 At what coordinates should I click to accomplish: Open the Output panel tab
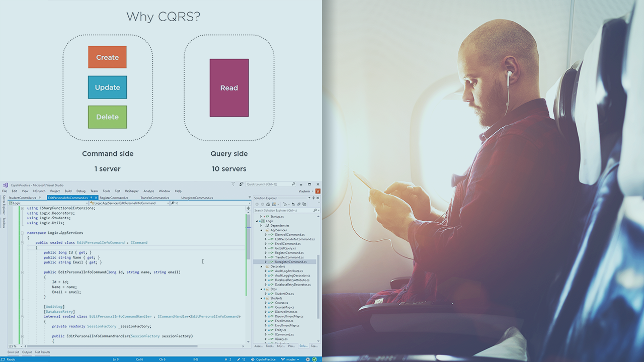click(27, 352)
